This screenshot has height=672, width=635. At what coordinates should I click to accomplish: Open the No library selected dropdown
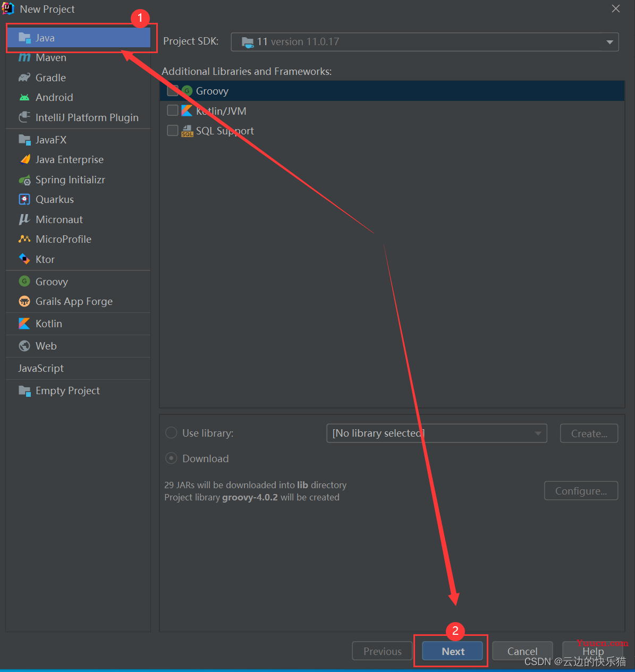pos(437,433)
